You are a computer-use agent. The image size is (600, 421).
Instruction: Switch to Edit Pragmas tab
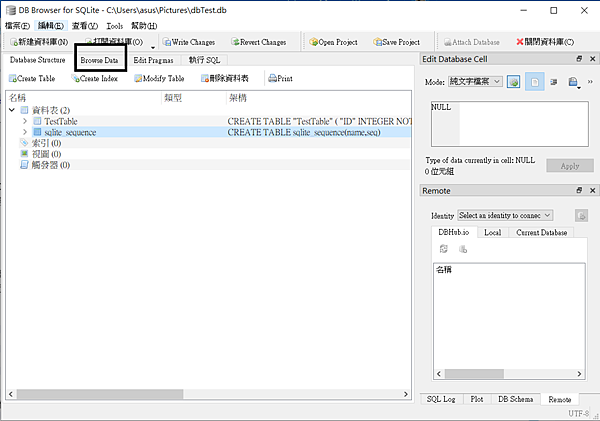tap(153, 60)
